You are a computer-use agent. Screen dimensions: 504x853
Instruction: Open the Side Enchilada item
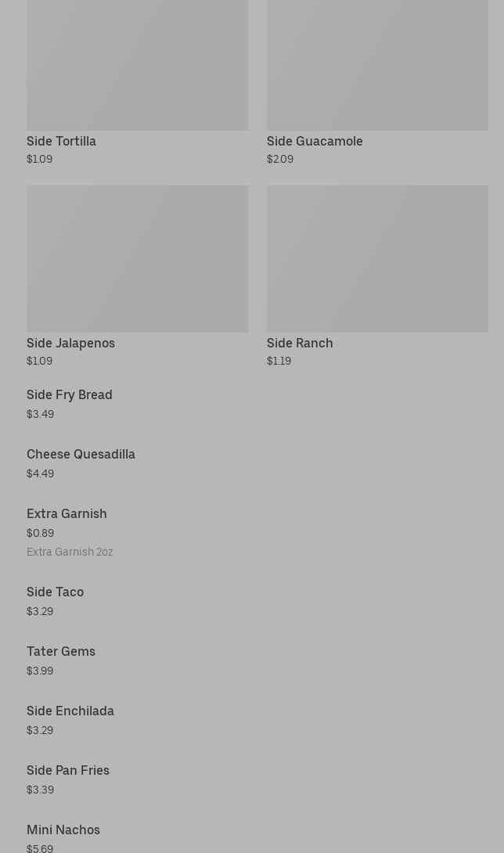click(x=70, y=711)
